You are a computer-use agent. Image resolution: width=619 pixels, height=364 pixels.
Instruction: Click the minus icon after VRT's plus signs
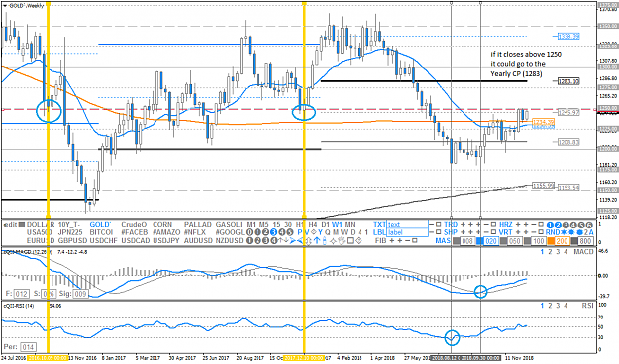pos(534,232)
